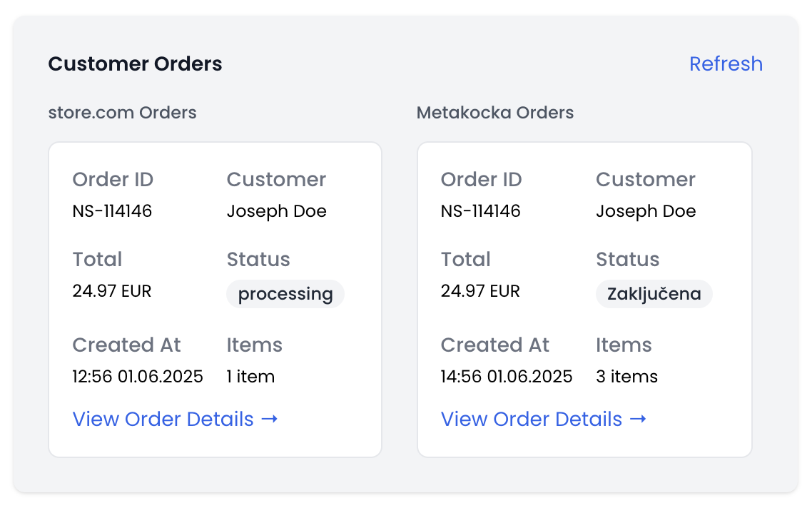Click the Status label in store.com card
Screen dimensions: 812x508
point(258,259)
